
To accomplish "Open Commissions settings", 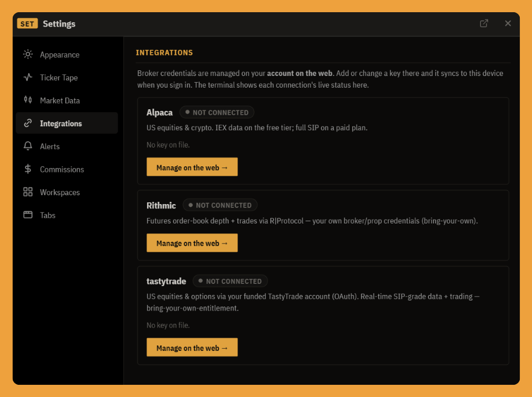I will (x=67, y=169).
